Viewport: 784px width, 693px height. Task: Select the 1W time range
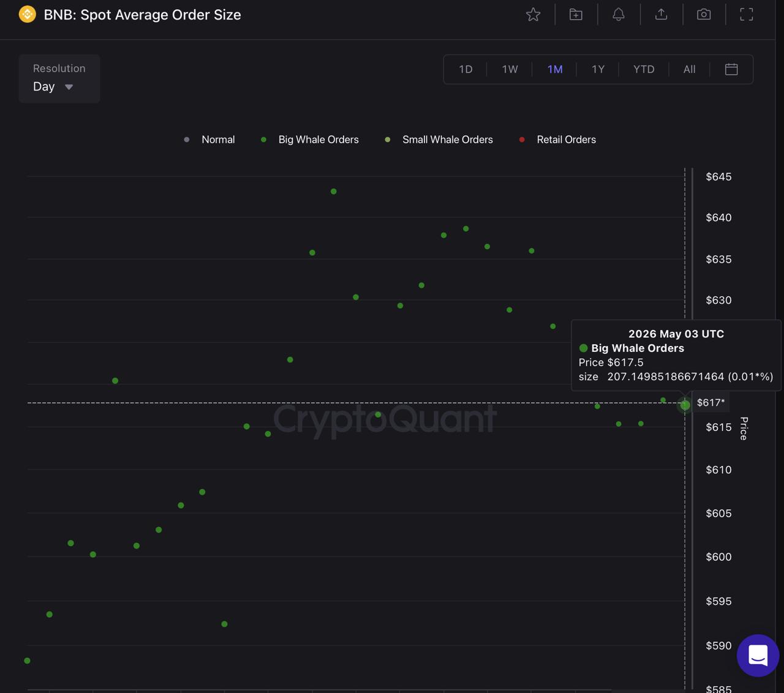510,69
